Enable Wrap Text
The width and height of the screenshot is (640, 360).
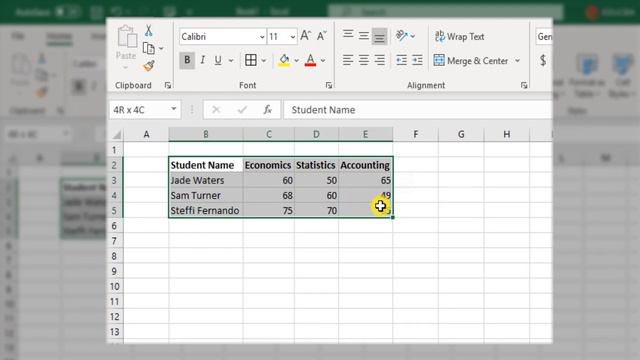[460, 36]
